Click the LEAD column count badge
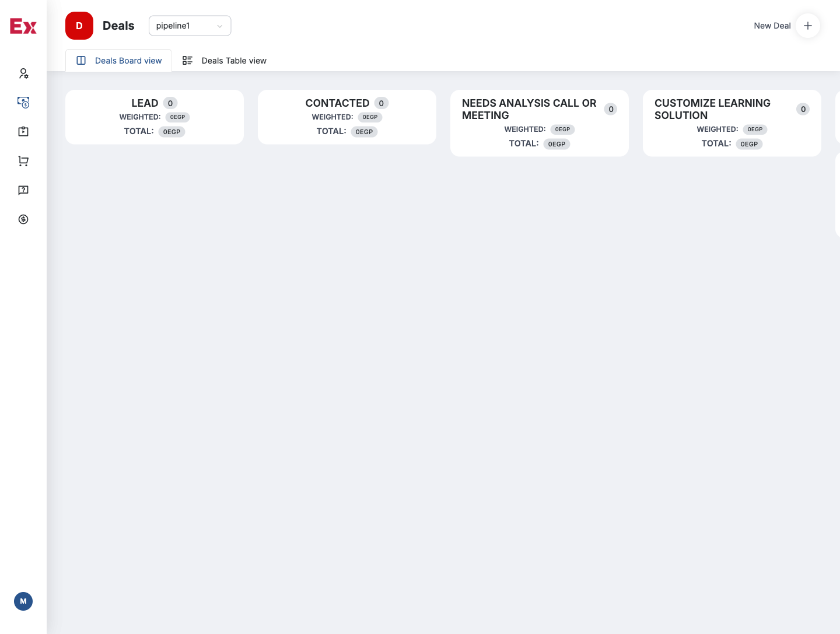840x634 pixels. (x=170, y=103)
